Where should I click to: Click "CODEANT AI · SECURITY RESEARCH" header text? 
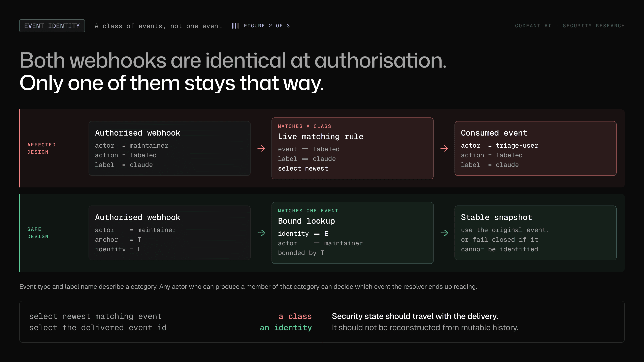coord(570,26)
